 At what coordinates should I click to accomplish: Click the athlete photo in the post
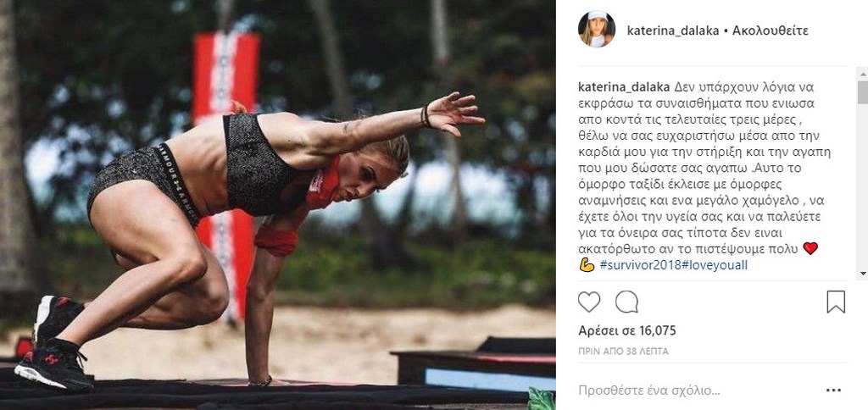(x=278, y=205)
